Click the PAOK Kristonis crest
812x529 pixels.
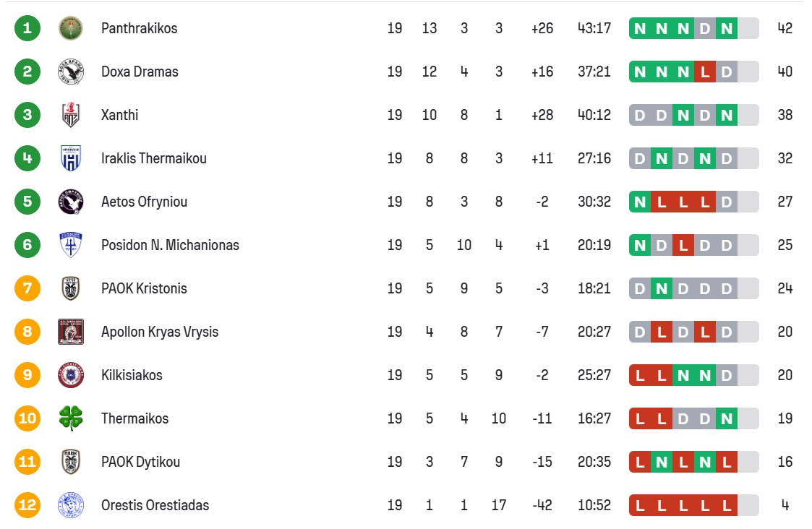coord(70,288)
